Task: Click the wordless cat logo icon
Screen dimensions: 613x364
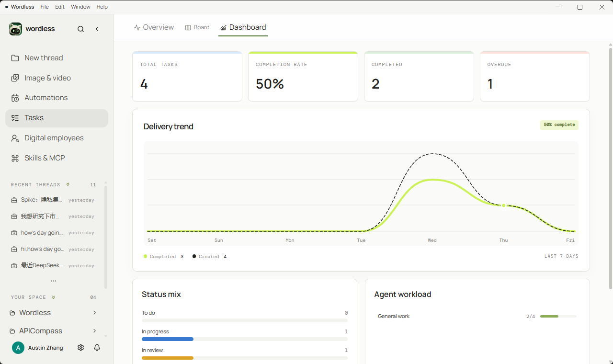Action: point(15,29)
